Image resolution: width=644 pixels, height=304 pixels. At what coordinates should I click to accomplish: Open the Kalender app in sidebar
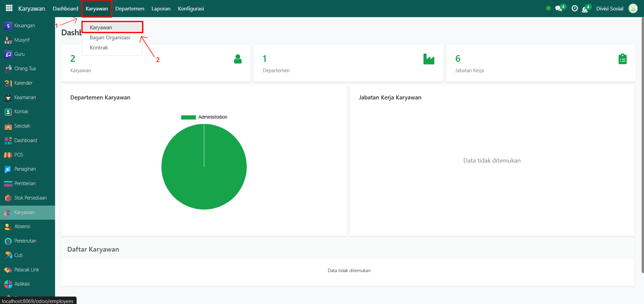pyautogui.click(x=23, y=83)
